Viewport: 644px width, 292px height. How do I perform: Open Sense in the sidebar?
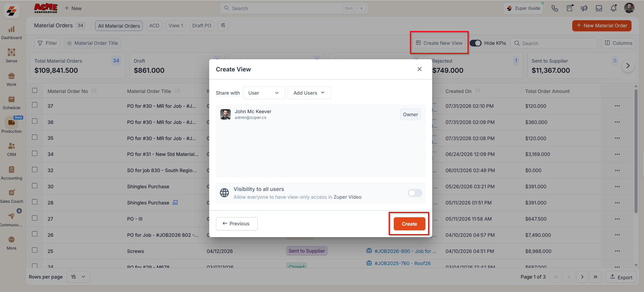11,56
